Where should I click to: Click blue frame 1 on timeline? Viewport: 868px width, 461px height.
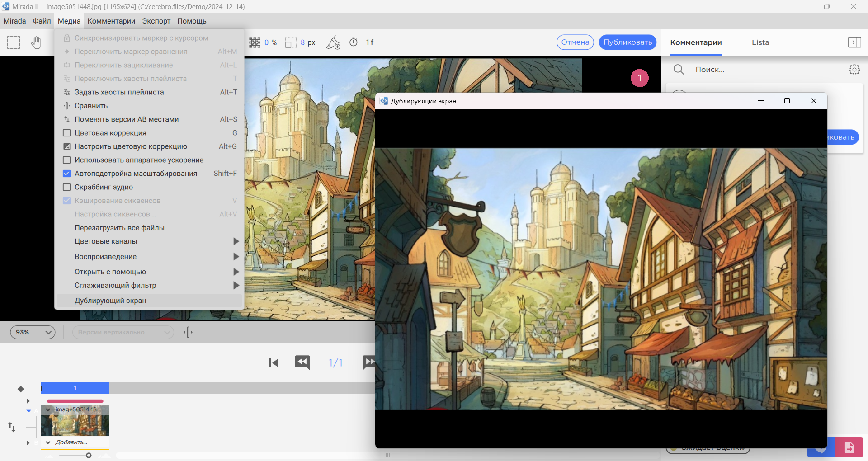click(75, 388)
